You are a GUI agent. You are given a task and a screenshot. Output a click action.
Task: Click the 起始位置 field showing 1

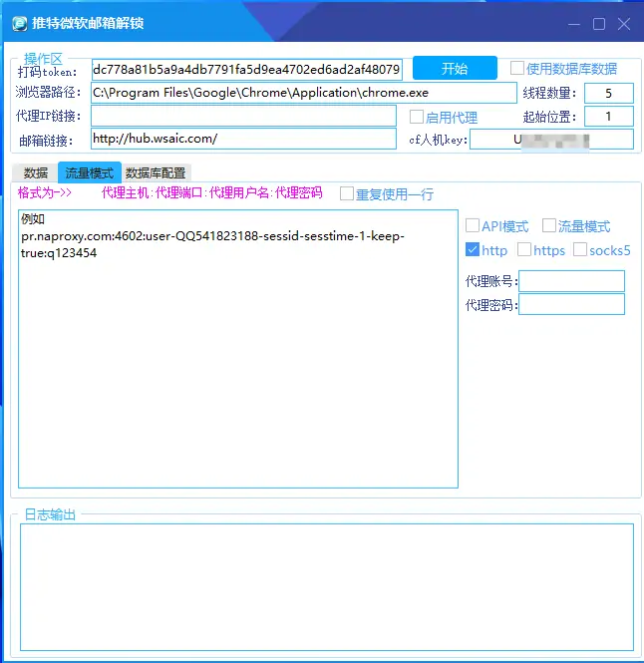tap(609, 117)
